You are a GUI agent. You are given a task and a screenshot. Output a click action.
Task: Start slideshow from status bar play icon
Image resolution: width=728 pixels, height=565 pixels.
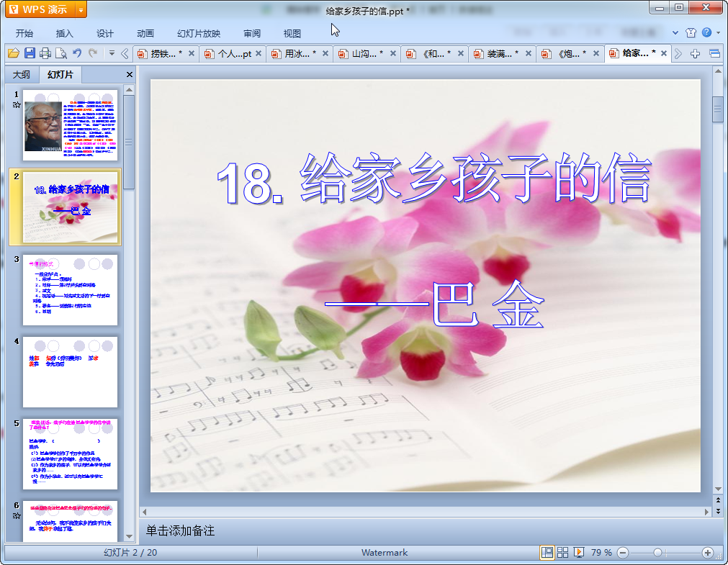578,553
